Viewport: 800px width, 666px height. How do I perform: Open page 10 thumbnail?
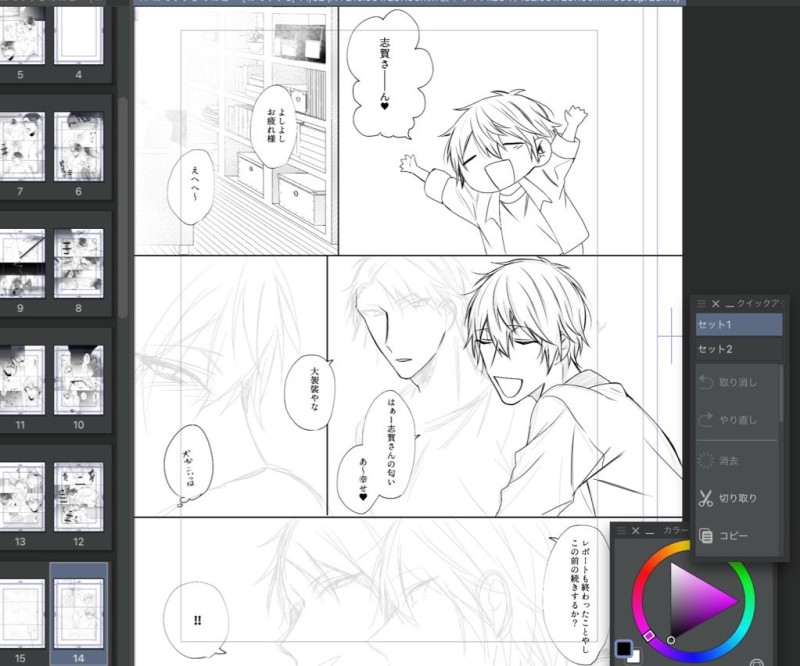(x=79, y=380)
